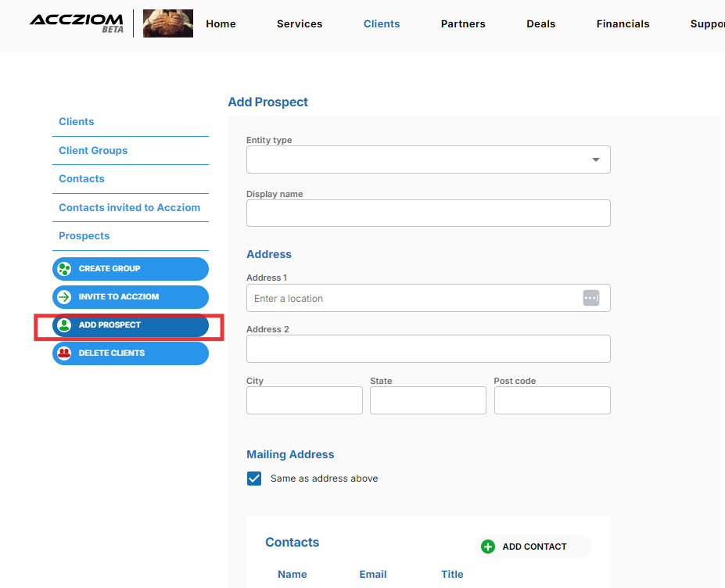Click the profile photo thumbnail in header

168,23
